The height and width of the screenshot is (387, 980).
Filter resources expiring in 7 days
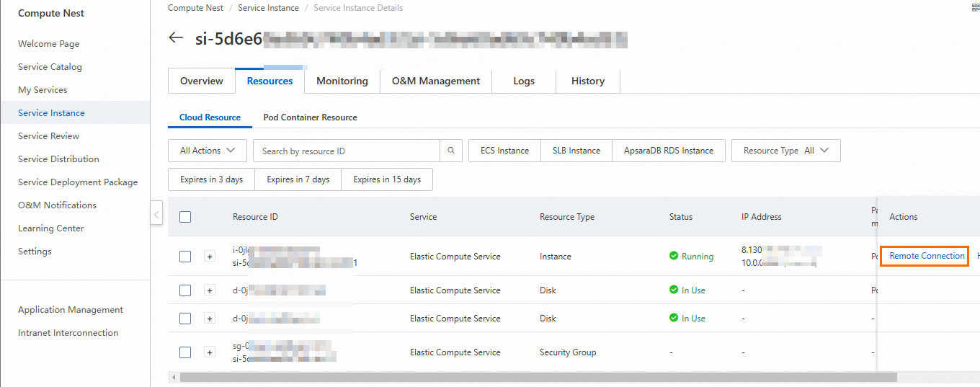tap(298, 179)
